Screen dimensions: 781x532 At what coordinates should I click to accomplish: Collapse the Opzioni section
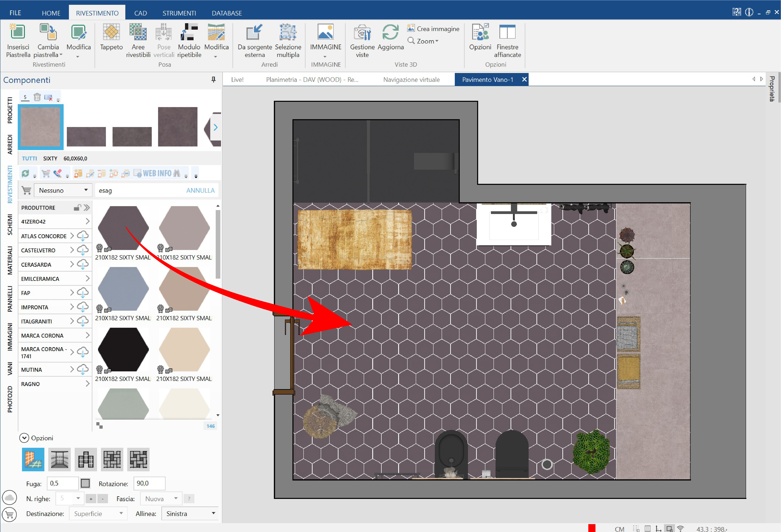pos(24,438)
